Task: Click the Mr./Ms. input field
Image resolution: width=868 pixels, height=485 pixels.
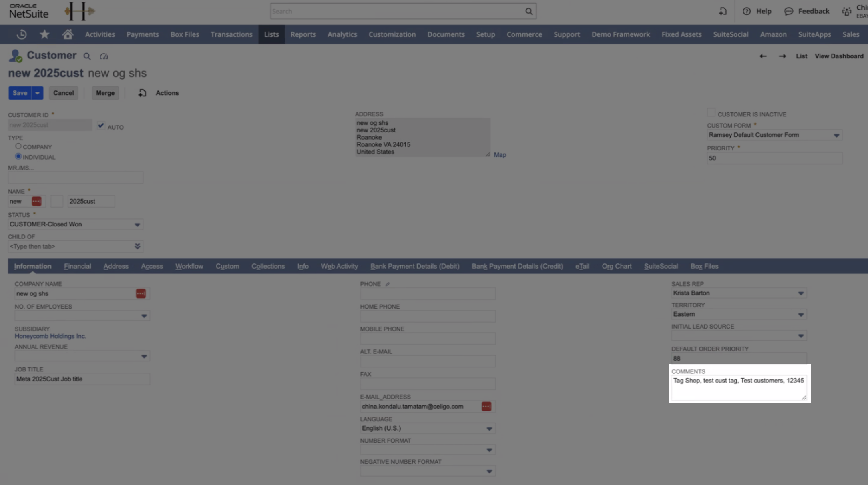Action: click(76, 178)
